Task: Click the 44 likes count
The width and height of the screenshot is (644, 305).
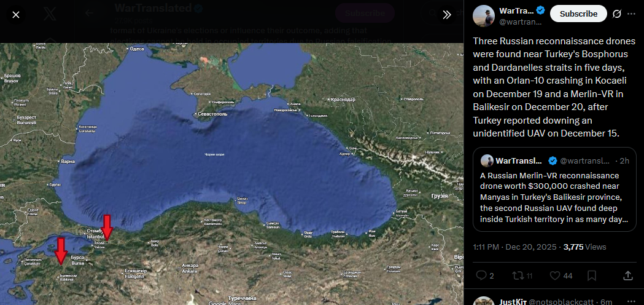Action: (x=568, y=275)
